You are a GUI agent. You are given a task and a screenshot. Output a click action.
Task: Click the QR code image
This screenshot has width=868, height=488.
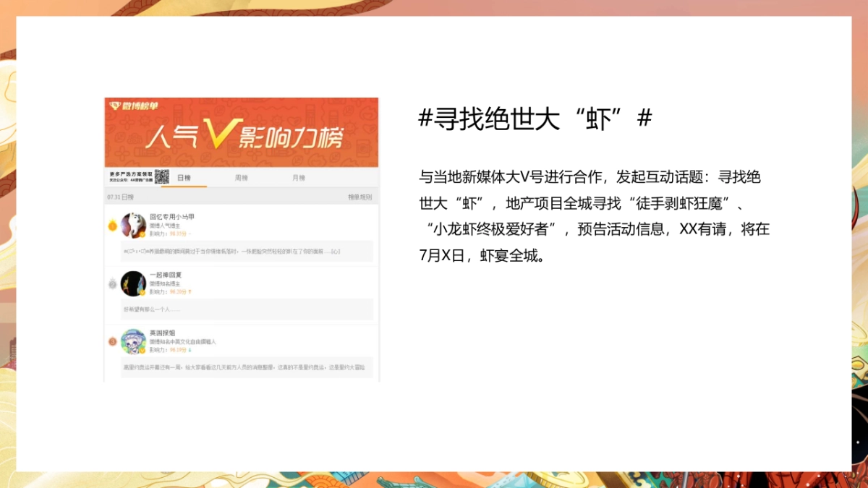coord(161,177)
